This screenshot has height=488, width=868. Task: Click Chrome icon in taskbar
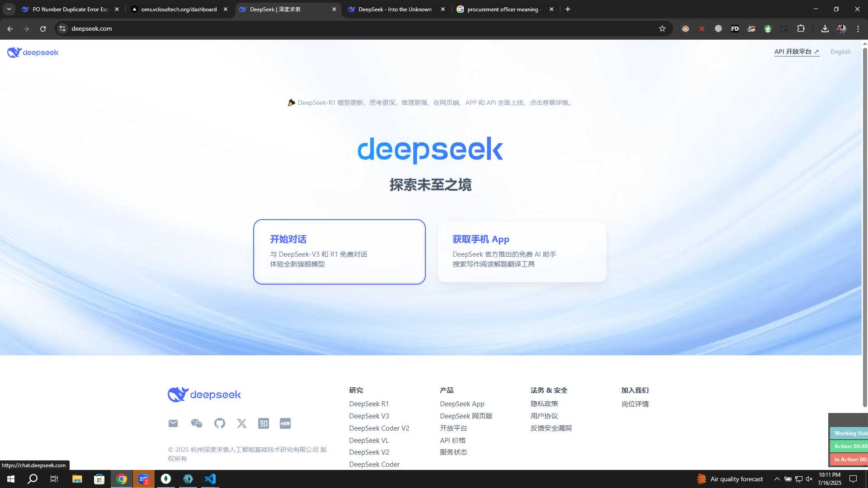(122, 479)
